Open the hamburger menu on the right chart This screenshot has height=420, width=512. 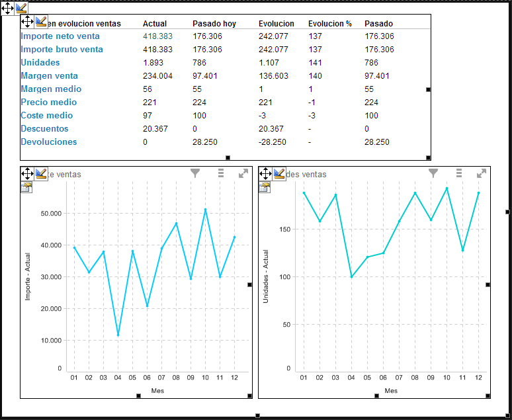click(x=459, y=173)
